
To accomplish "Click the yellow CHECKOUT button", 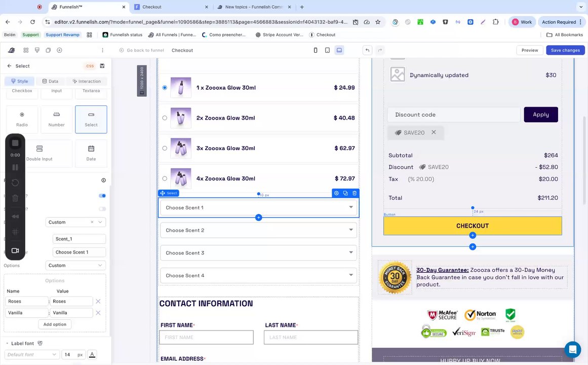I will (x=473, y=226).
